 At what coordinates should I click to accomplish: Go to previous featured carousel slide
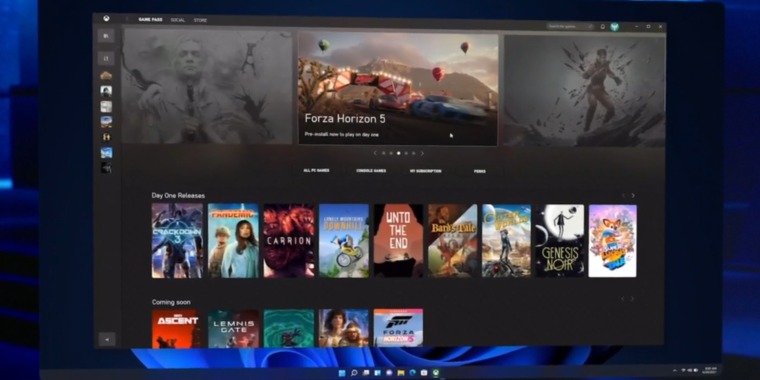(x=375, y=153)
